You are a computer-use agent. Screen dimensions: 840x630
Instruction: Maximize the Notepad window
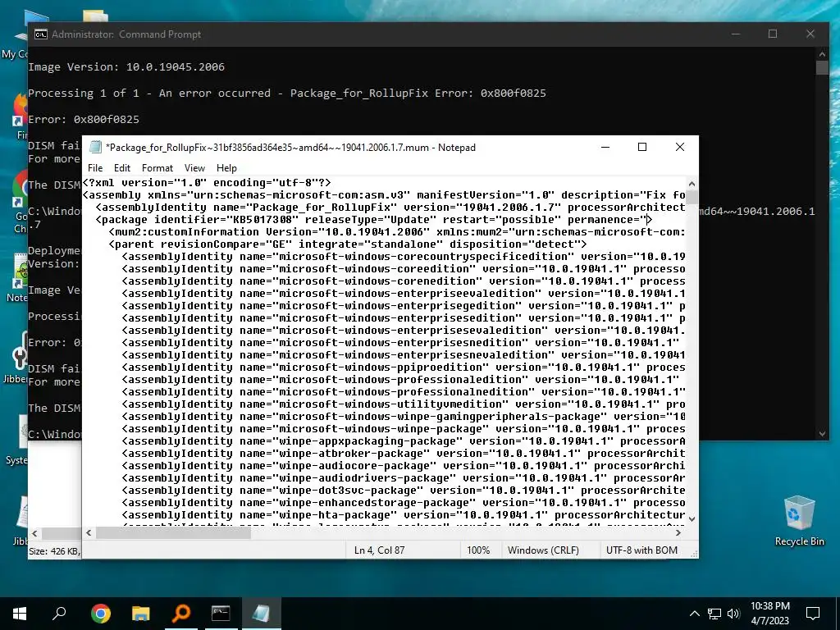pos(642,147)
